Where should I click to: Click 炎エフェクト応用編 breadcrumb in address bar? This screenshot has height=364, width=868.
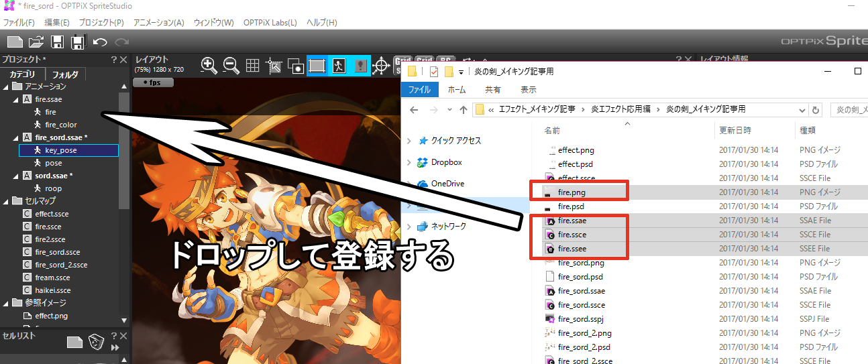coord(621,109)
